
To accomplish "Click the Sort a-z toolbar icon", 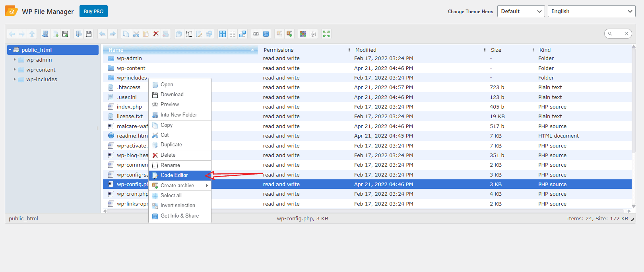I will pos(313,34).
